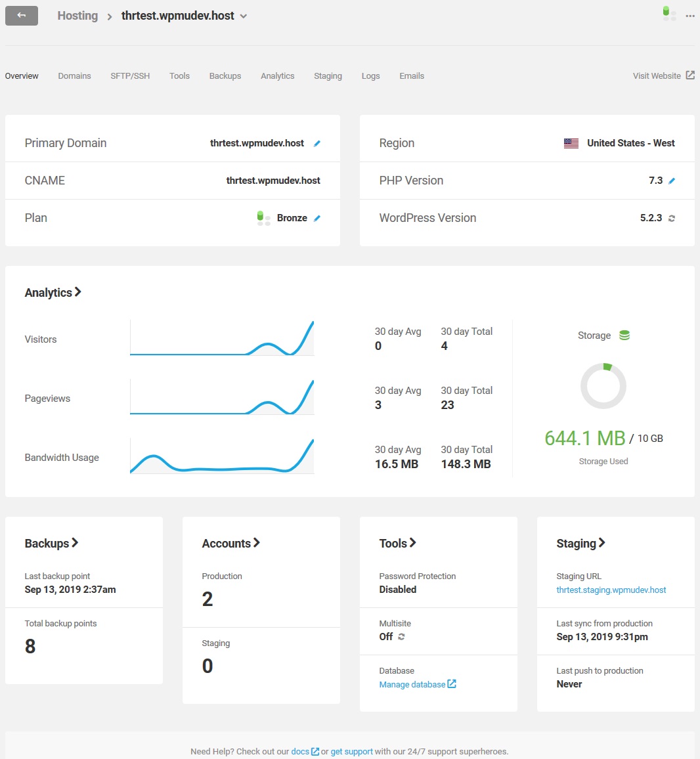This screenshot has height=759, width=700.
Task: Switch to the SFTP/SSH tab
Action: point(130,76)
